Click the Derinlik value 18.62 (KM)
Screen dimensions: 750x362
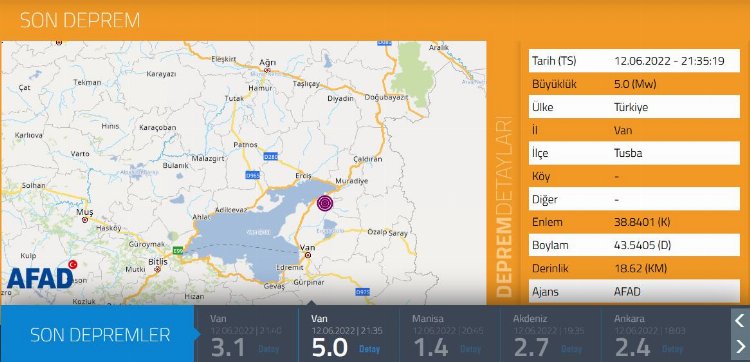click(x=640, y=268)
